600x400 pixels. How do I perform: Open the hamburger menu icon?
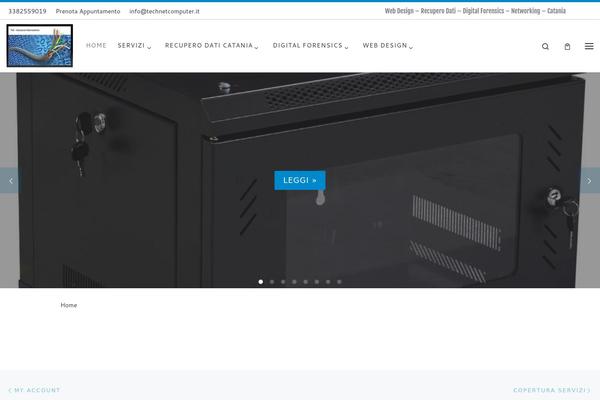point(589,46)
